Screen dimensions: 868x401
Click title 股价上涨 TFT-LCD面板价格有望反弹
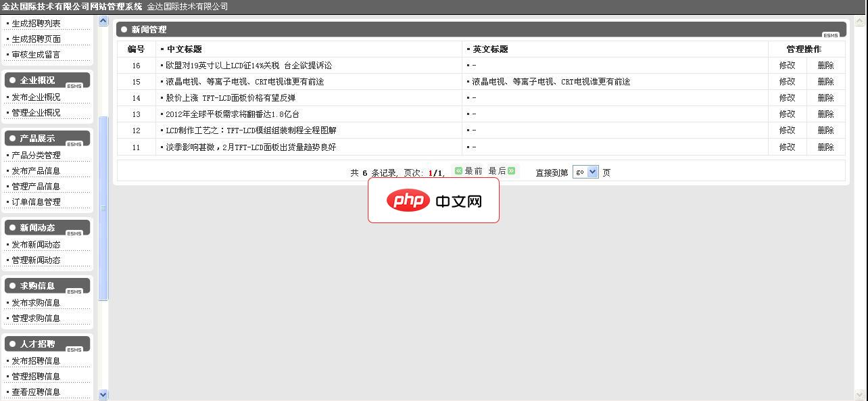point(231,98)
